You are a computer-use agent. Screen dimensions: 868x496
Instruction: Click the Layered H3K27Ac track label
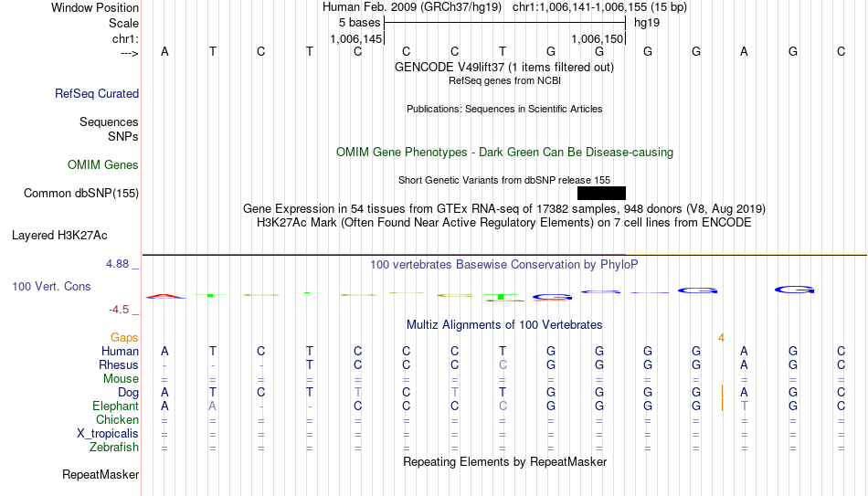pos(59,236)
